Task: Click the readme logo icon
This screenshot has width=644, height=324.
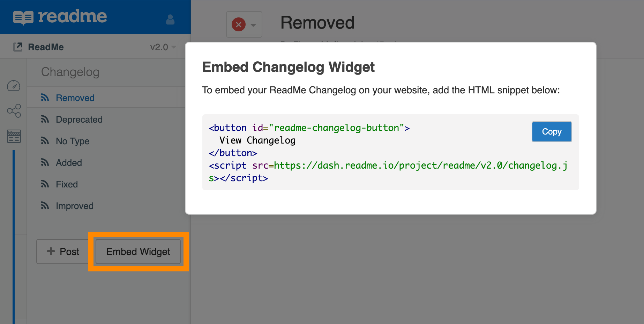Action: tap(23, 17)
